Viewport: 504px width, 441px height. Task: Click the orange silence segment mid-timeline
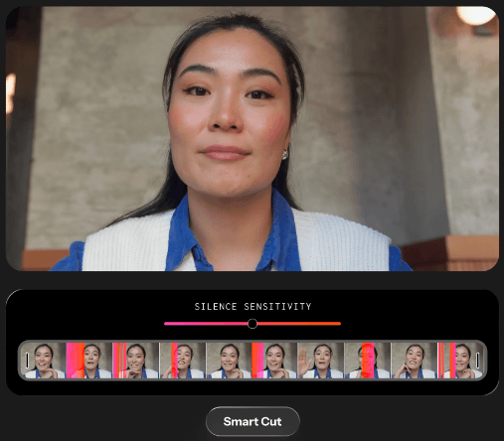[x=257, y=361]
